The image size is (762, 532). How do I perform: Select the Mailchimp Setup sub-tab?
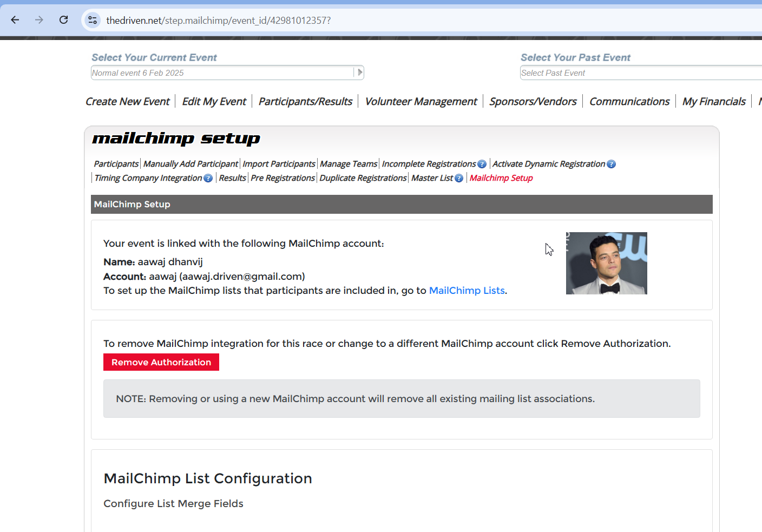[x=501, y=178]
